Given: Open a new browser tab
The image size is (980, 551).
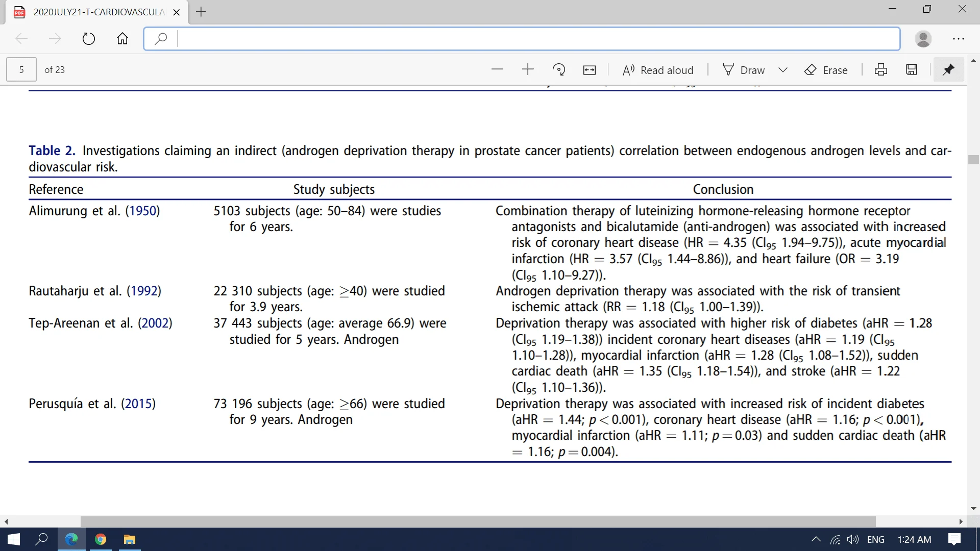Looking at the screenshot, I should point(201,12).
